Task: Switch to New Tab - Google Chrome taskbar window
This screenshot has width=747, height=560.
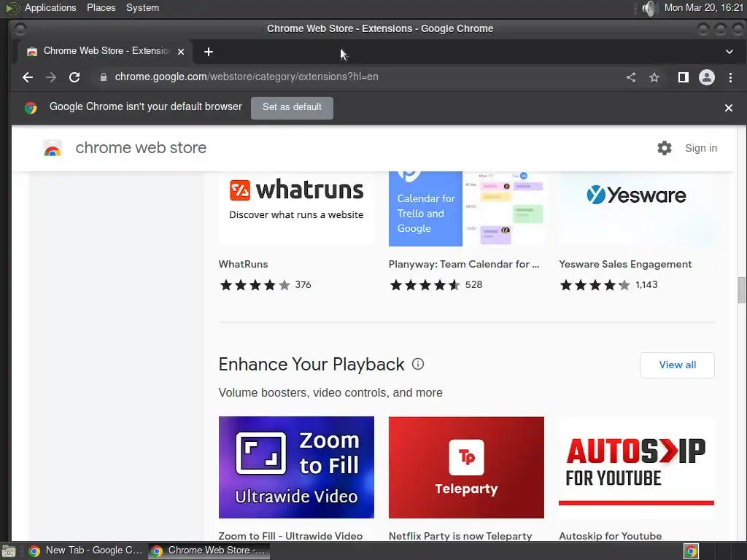Action: 86,551
